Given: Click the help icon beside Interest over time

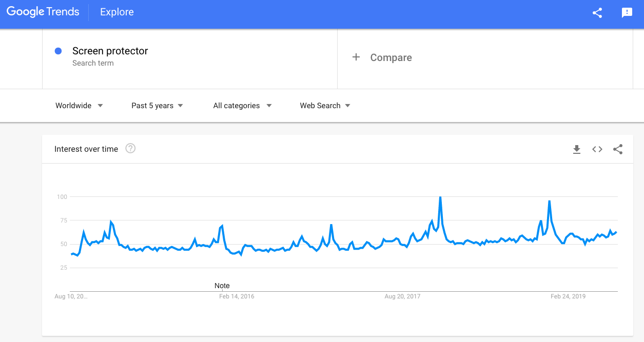Looking at the screenshot, I should coord(130,149).
